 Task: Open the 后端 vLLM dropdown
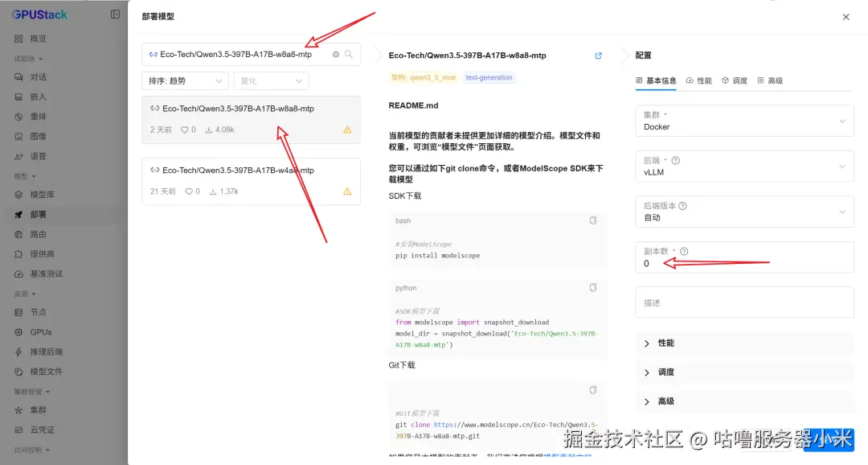click(744, 167)
